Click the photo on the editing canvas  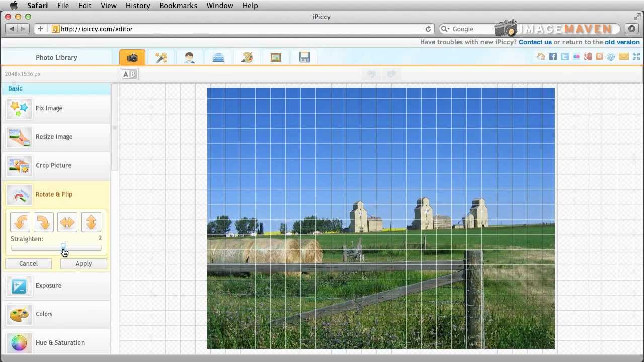(x=381, y=218)
